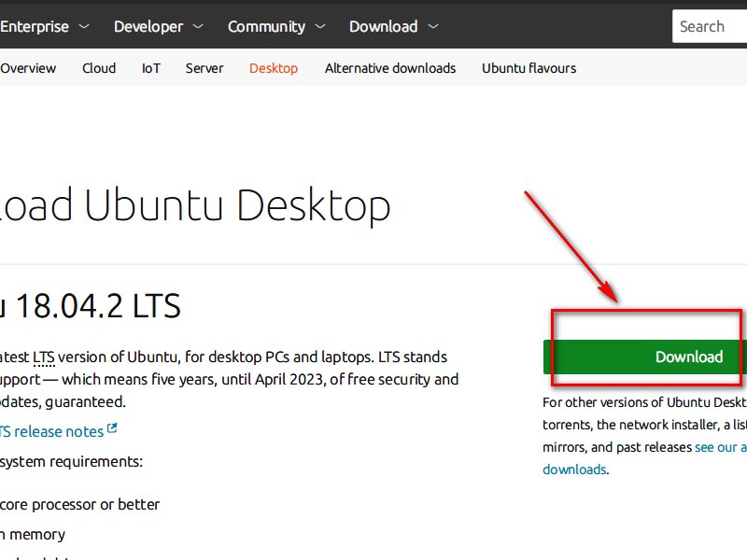This screenshot has width=747, height=560.
Task: Click the chevron arrow beside the top Download menu
Action: [433, 27]
